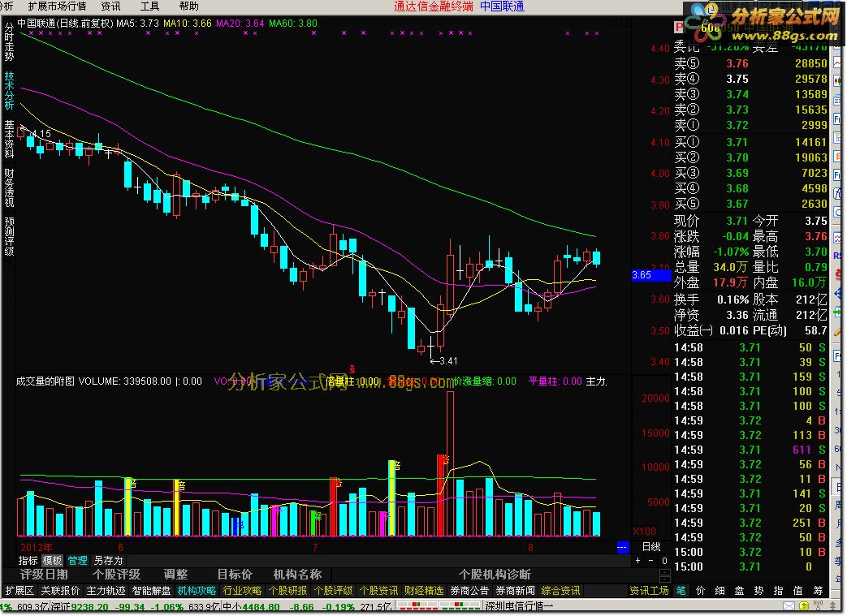Click the 指标 button under the chart

[28, 560]
